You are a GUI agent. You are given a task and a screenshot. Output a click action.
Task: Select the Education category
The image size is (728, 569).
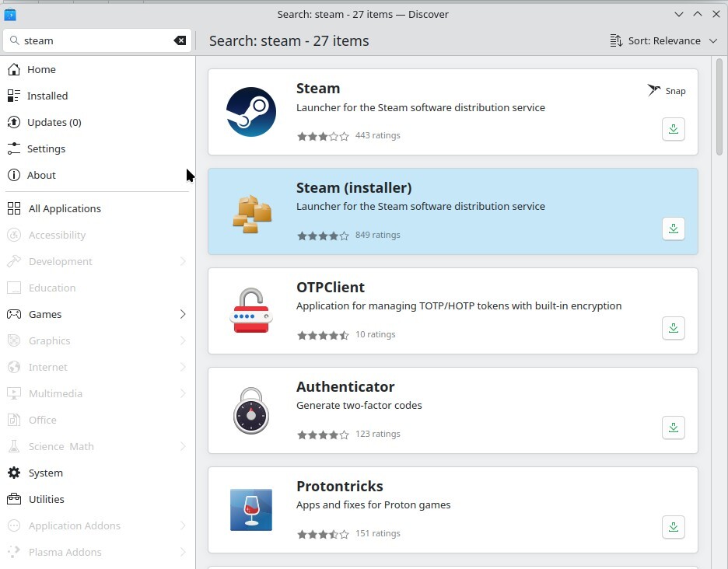(x=97, y=288)
